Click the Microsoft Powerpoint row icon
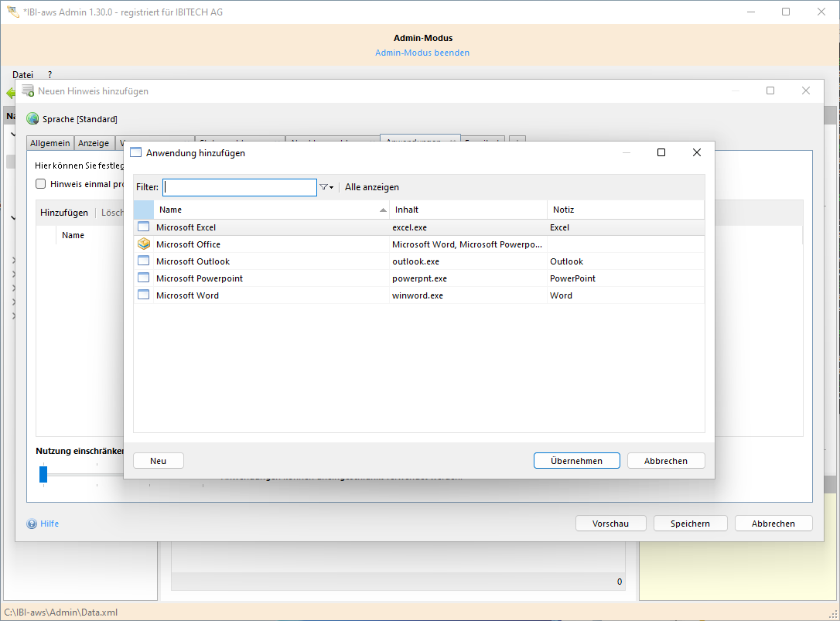840x621 pixels. [143, 278]
